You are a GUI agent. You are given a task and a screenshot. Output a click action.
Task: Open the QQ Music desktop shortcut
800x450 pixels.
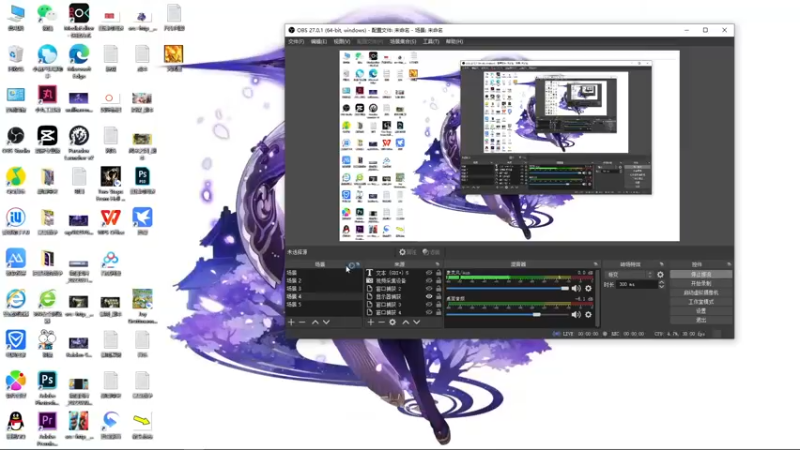(16, 181)
